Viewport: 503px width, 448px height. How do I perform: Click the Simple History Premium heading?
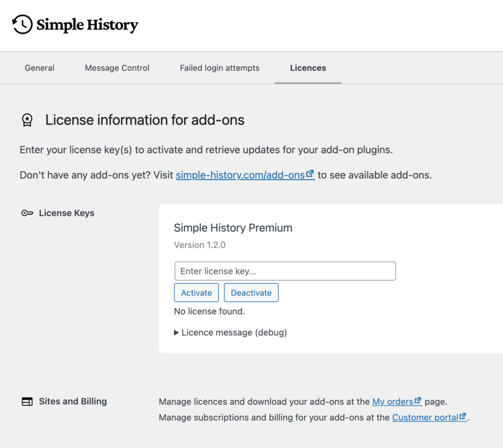[233, 228]
